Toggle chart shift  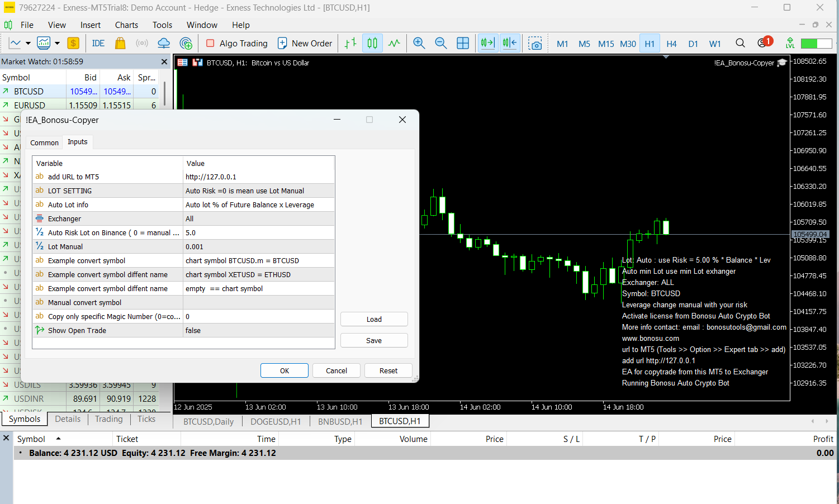pyautogui.click(x=510, y=43)
